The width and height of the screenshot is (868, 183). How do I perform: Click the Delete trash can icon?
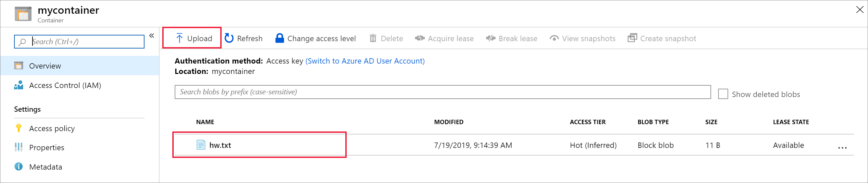373,38
